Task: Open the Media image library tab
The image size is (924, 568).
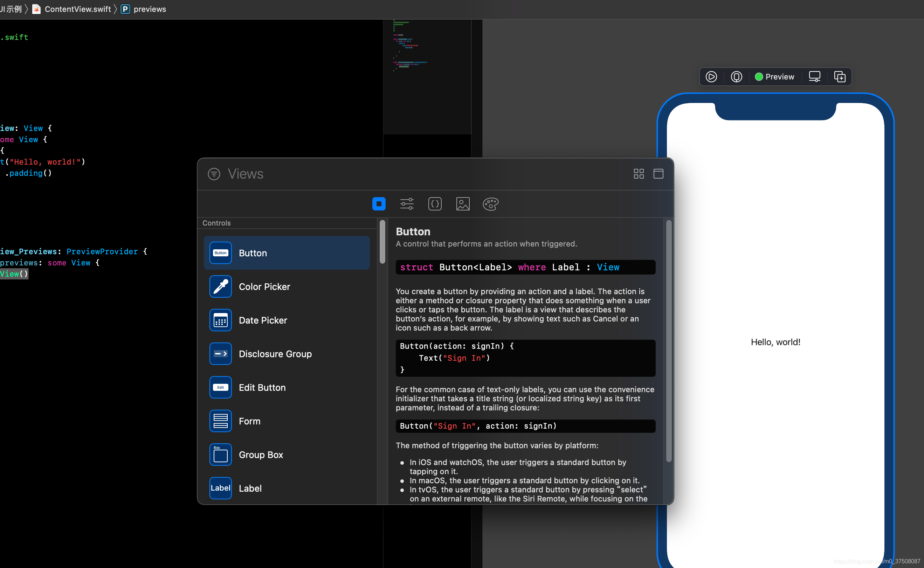Action: 463,203
